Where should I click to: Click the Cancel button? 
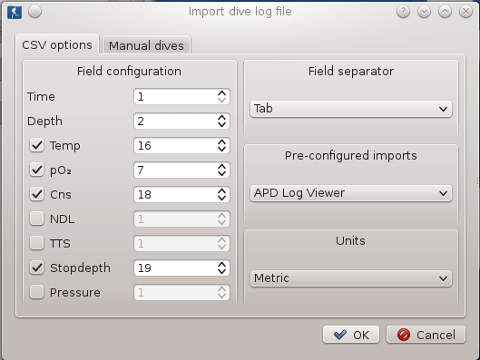426,335
